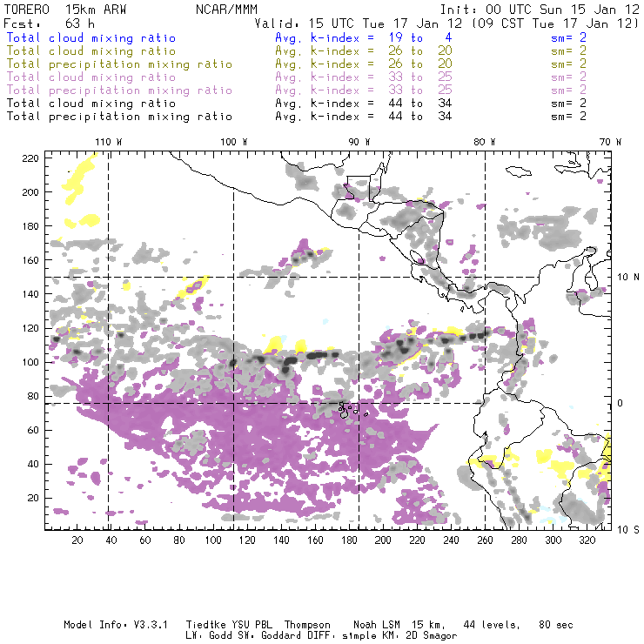Click 'Init: 00 UTC Sun 15 Jan 12'

540,10
